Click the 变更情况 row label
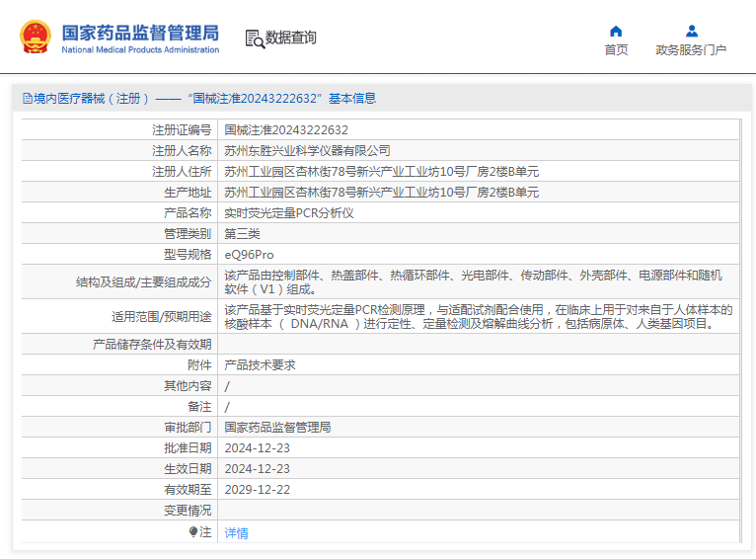This screenshot has height=559, width=756. pos(188,511)
